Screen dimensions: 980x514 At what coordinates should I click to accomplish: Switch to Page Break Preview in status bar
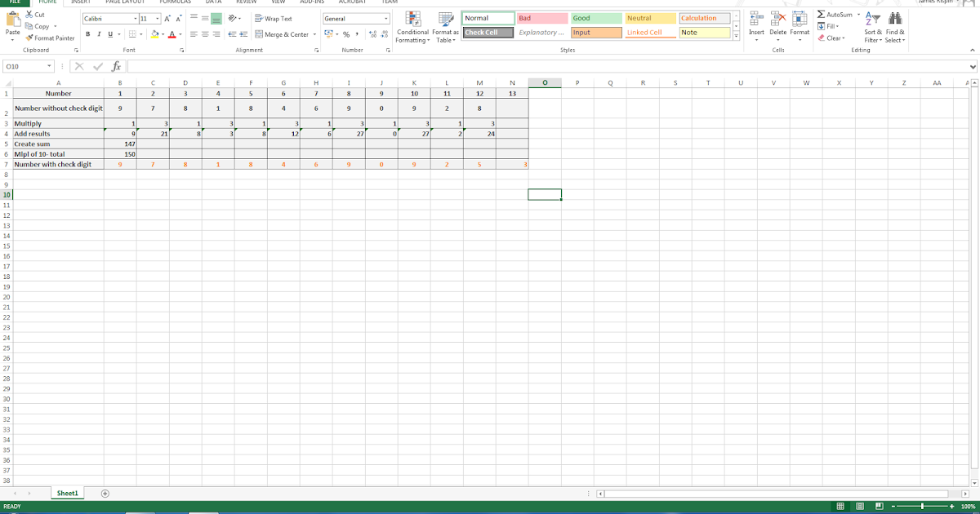pyautogui.click(x=879, y=507)
